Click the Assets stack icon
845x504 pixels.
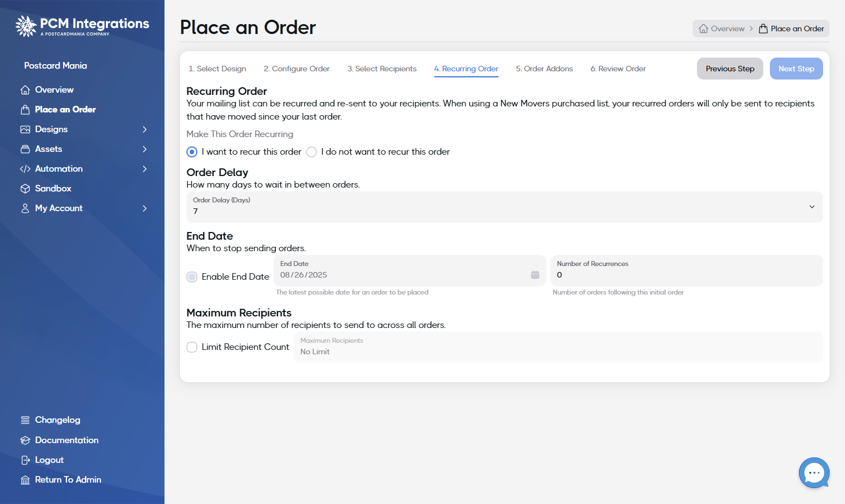[x=25, y=149]
